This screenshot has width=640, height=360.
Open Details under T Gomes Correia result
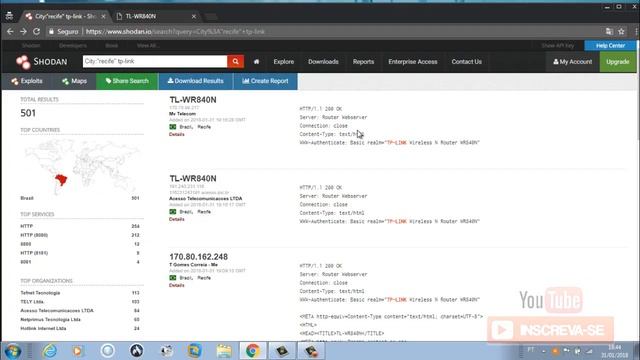point(177,285)
